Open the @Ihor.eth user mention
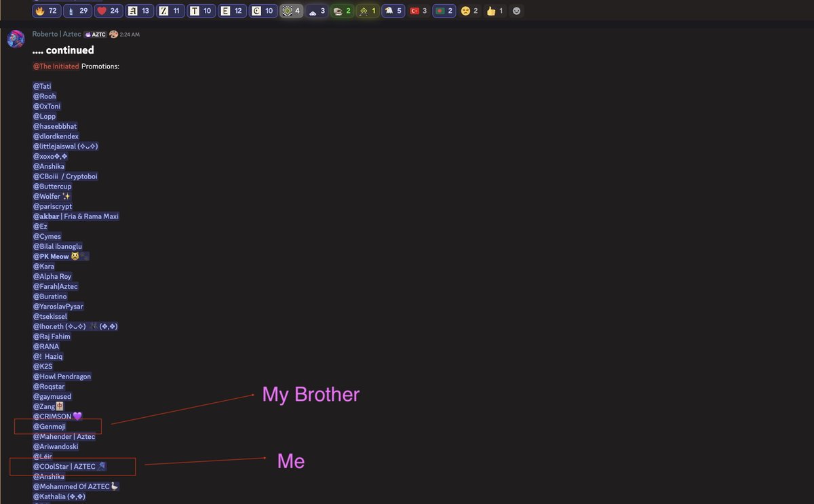 pos(76,326)
